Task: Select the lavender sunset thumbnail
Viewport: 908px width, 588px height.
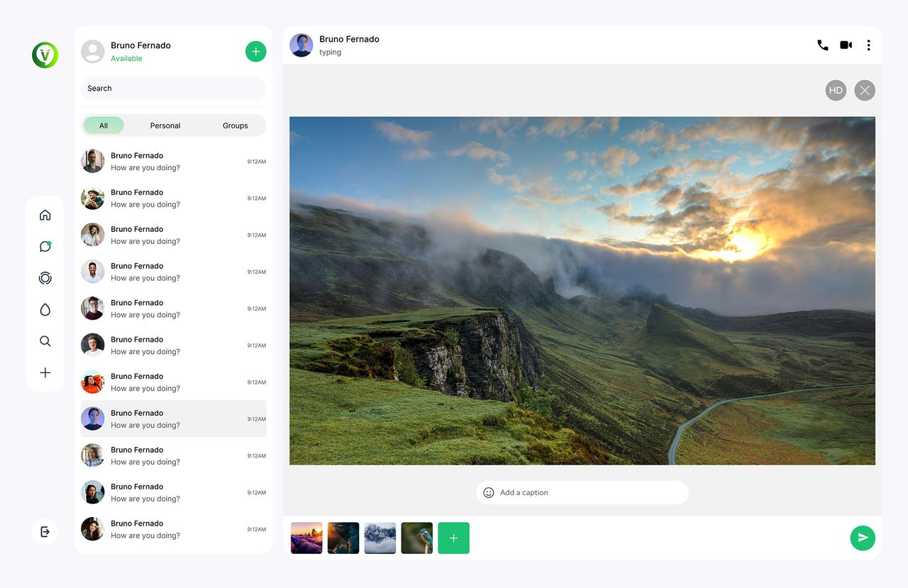Action: tap(306, 538)
